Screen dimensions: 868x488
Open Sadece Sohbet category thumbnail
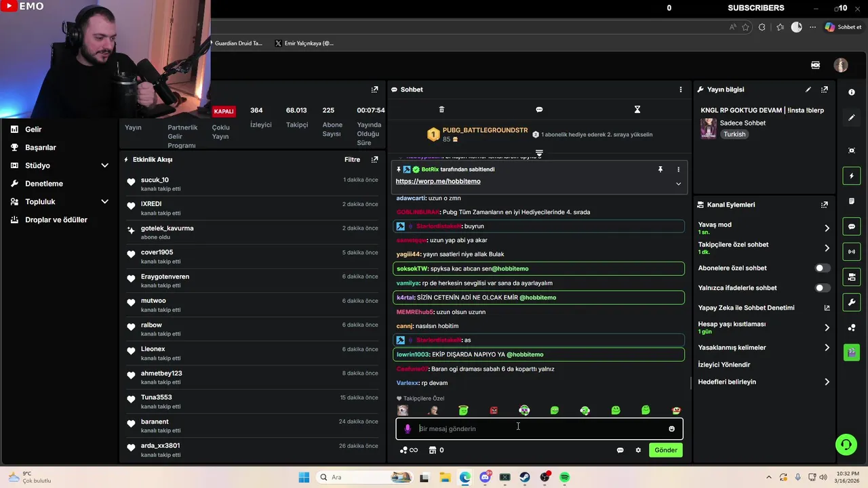[x=709, y=128]
